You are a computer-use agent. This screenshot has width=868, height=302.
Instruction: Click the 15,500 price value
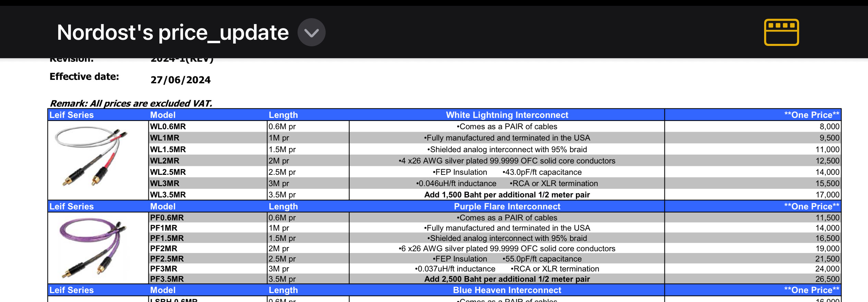coord(827,183)
